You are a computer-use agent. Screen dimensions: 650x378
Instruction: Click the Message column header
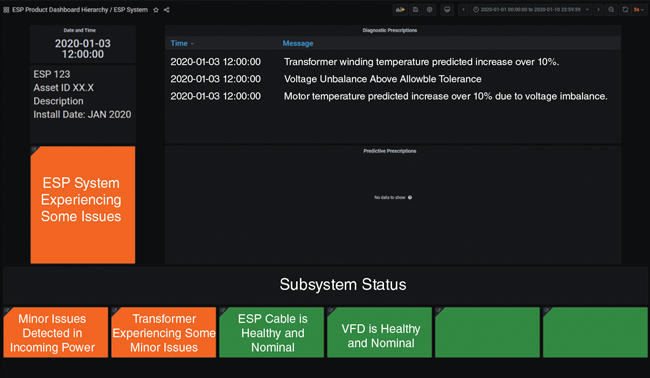coord(298,43)
